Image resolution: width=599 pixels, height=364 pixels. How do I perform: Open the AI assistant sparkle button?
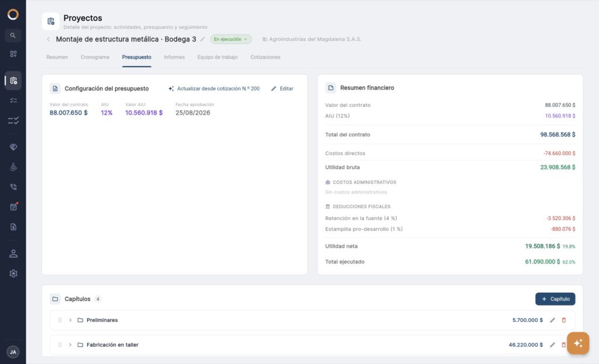(577, 343)
